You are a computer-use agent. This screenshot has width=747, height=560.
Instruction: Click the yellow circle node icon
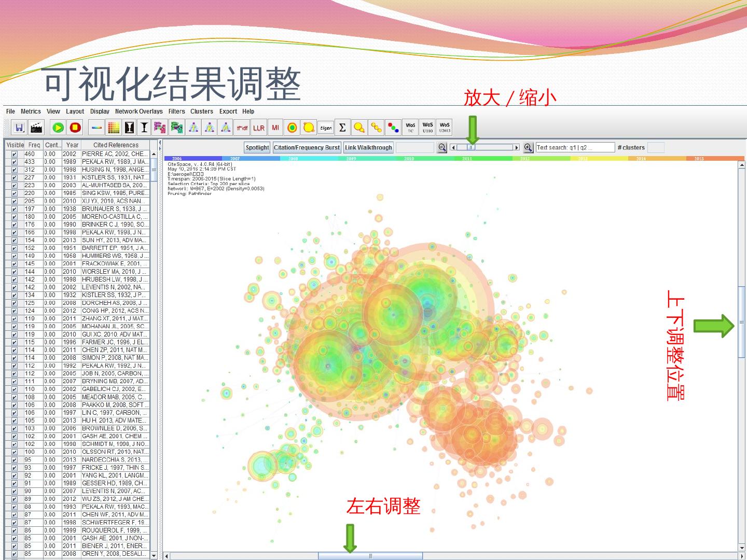pos(309,128)
